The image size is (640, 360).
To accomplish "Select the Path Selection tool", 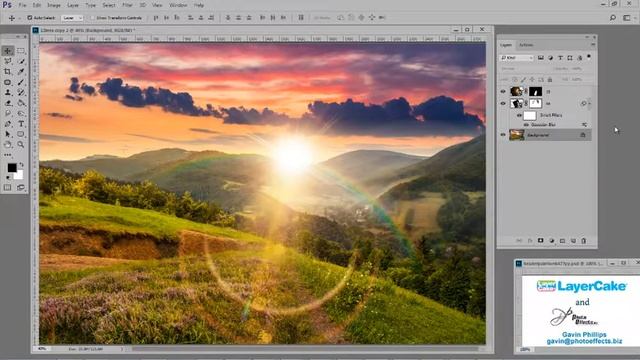I will point(8,134).
